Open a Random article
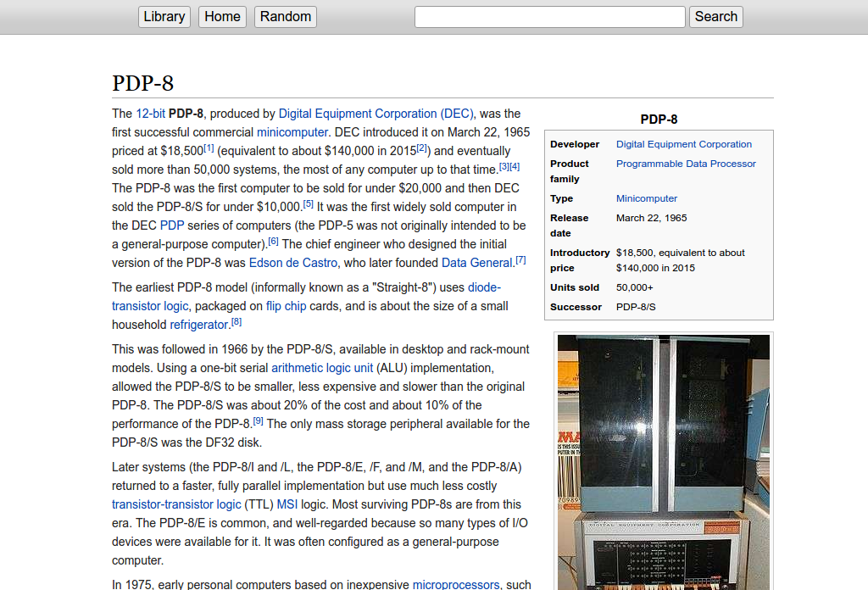The height and width of the screenshot is (590, 868). click(x=286, y=17)
